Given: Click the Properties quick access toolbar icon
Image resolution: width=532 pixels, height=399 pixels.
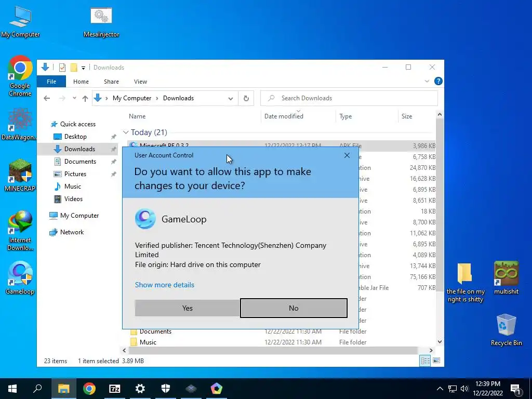Looking at the screenshot, I should click(x=62, y=68).
